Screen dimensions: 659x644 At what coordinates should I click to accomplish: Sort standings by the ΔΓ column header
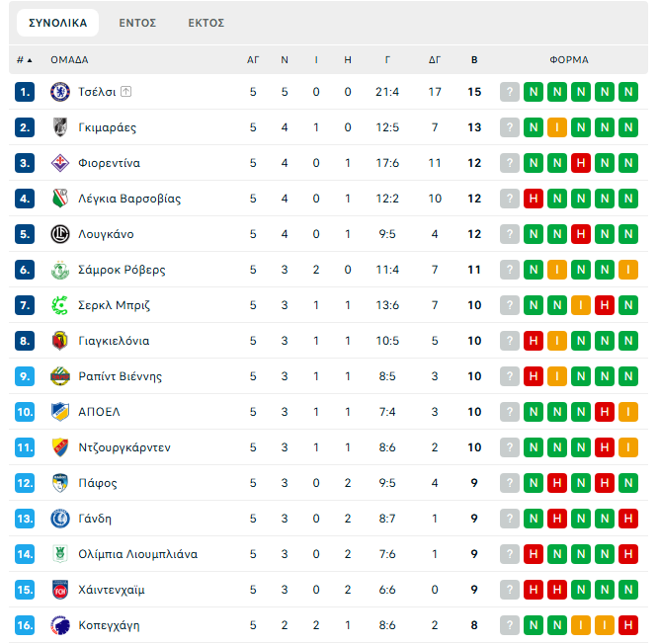point(435,60)
